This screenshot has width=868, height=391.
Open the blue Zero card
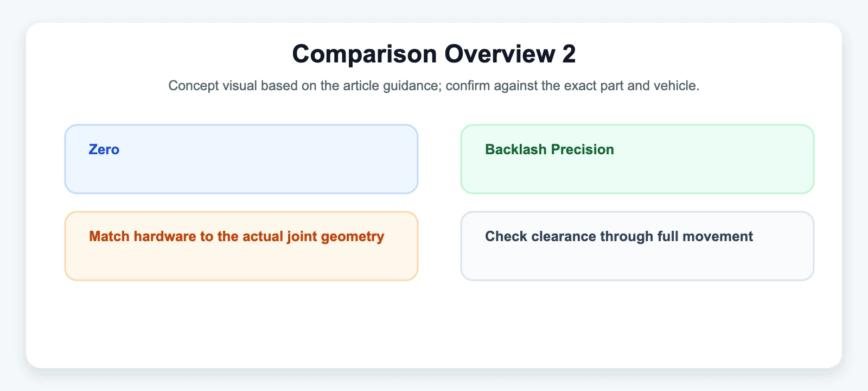coord(241,159)
